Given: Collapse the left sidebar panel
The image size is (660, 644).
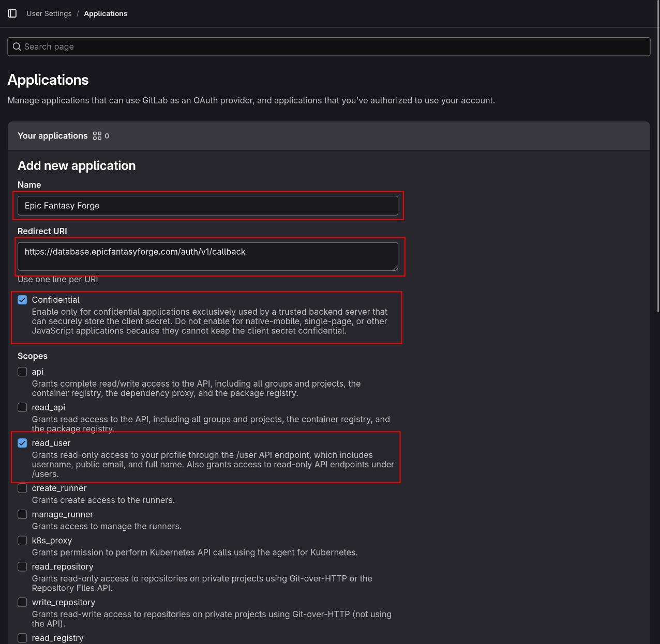Looking at the screenshot, I should tap(12, 13).
